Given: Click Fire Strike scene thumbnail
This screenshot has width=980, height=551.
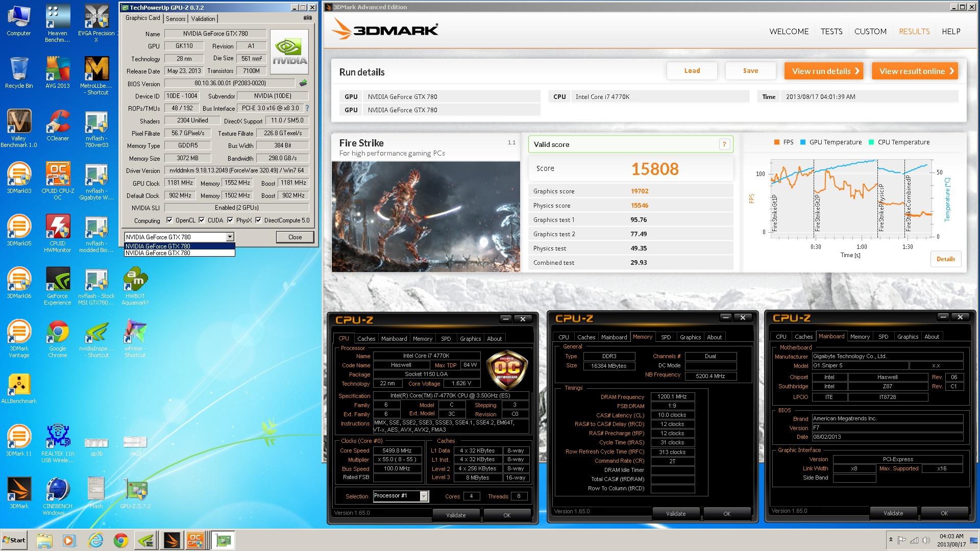Looking at the screenshot, I should 426,216.
